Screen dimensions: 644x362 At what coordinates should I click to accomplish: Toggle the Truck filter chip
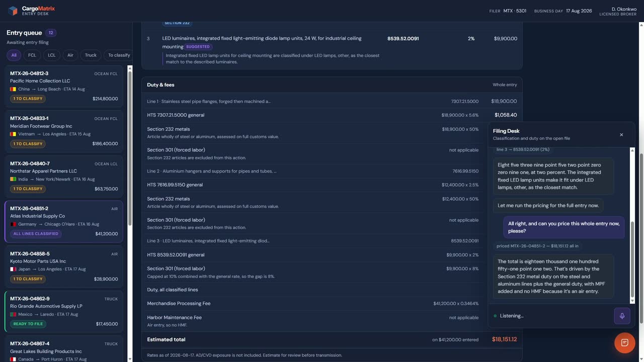tap(91, 55)
